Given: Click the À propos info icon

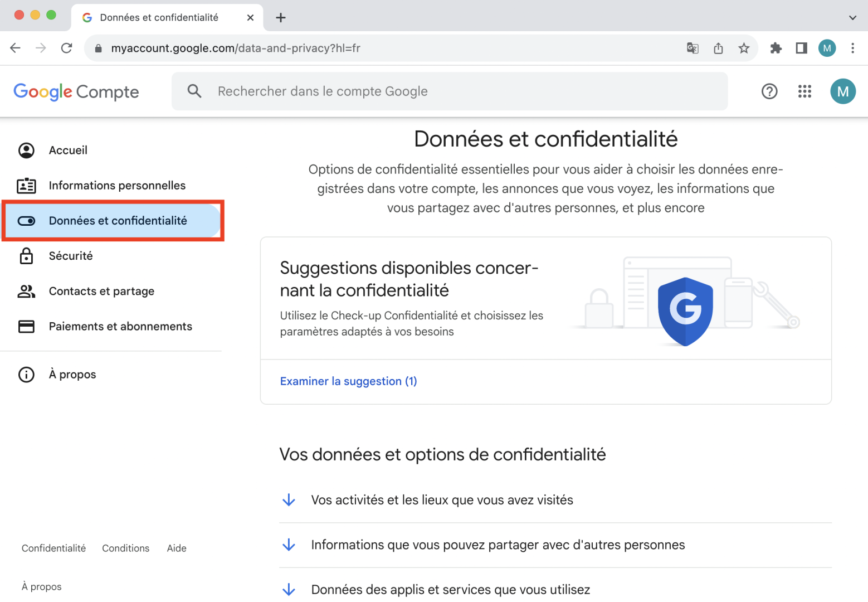Looking at the screenshot, I should [x=26, y=374].
